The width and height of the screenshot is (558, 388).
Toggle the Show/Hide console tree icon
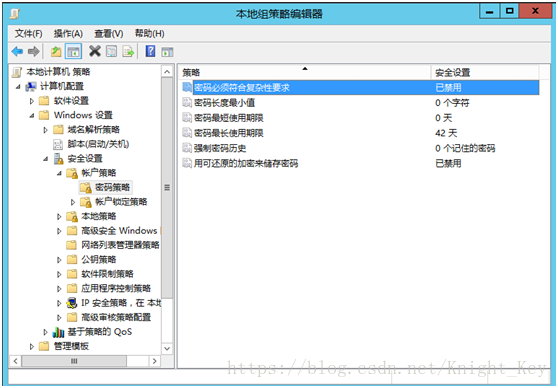point(73,52)
